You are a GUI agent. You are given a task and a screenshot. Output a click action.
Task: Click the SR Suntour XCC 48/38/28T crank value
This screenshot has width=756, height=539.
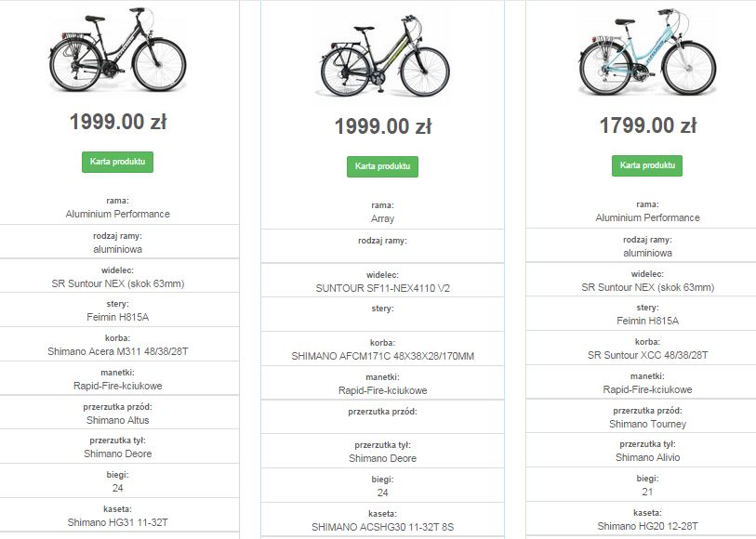[x=647, y=356]
